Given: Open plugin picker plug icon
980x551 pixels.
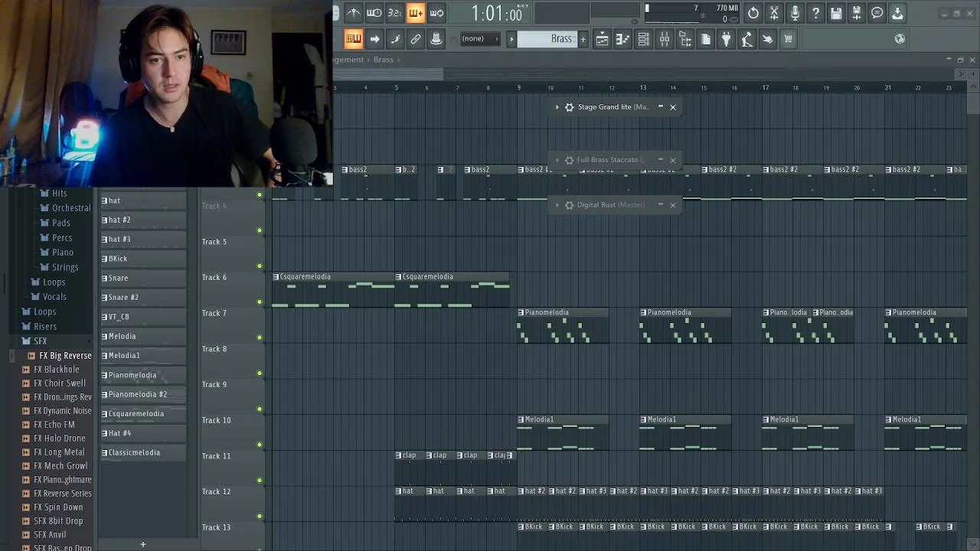Looking at the screenshot, I should pos(726,39).
